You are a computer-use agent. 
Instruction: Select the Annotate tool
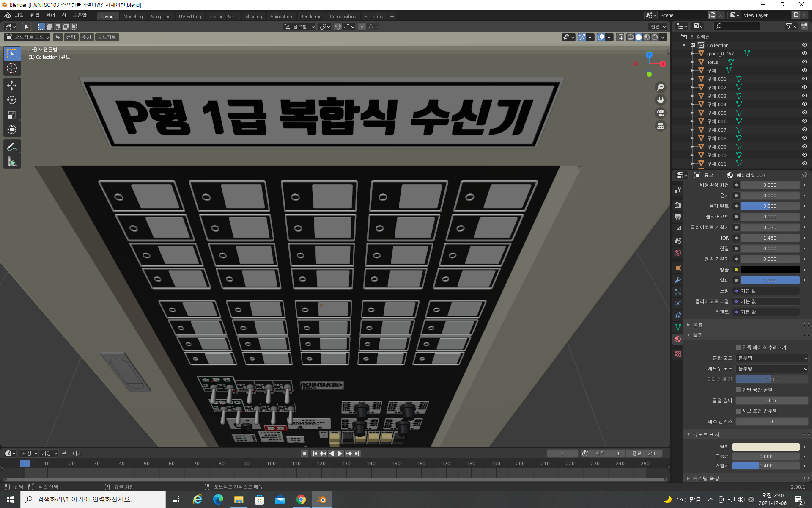tap(12, 147)
